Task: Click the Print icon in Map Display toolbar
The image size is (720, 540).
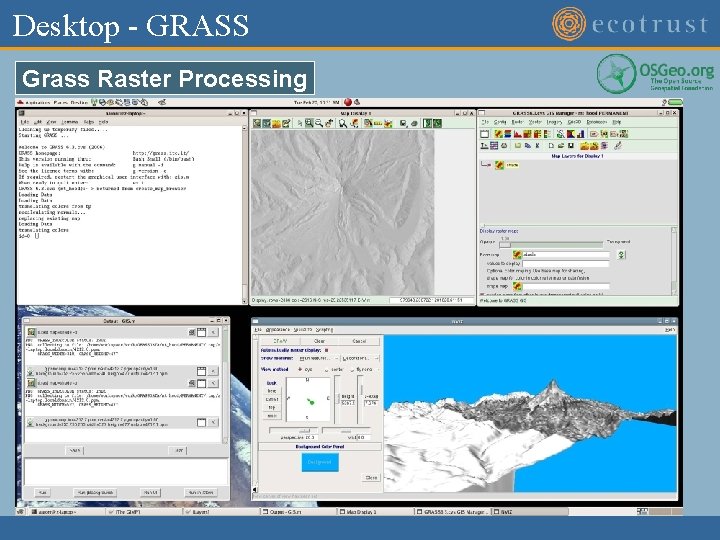Action: point(414,123)
